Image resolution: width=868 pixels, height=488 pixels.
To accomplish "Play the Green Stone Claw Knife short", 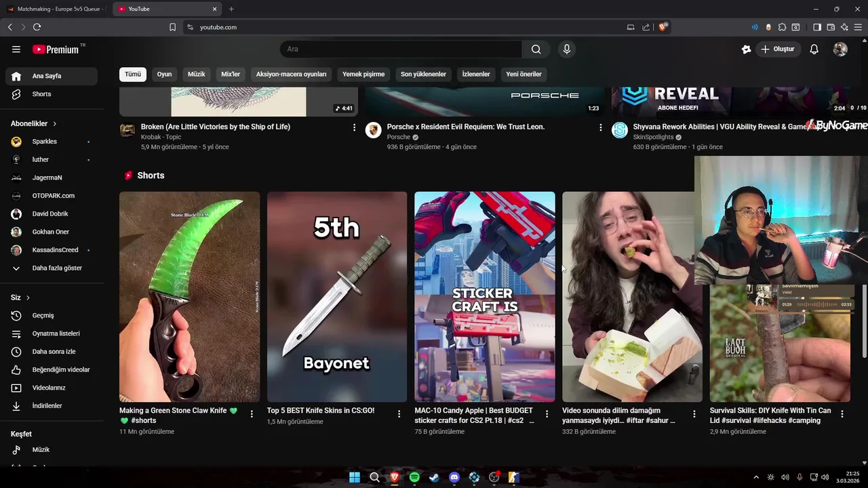I will click(x=189, y=297).
